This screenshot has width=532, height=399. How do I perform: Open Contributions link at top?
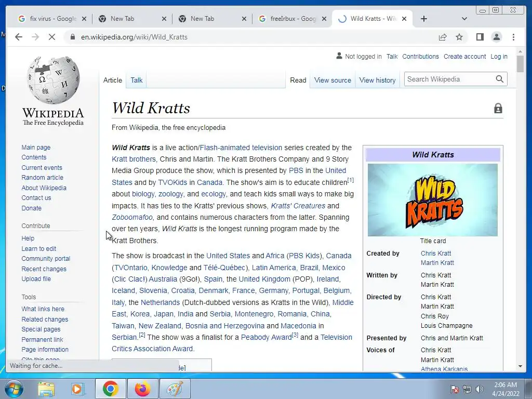[x=420, y=56]
